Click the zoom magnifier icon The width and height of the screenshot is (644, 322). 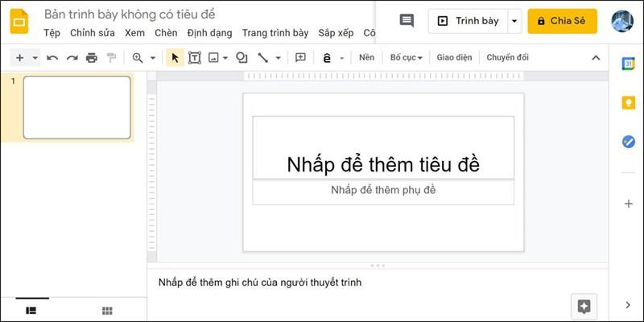[138, 58]
